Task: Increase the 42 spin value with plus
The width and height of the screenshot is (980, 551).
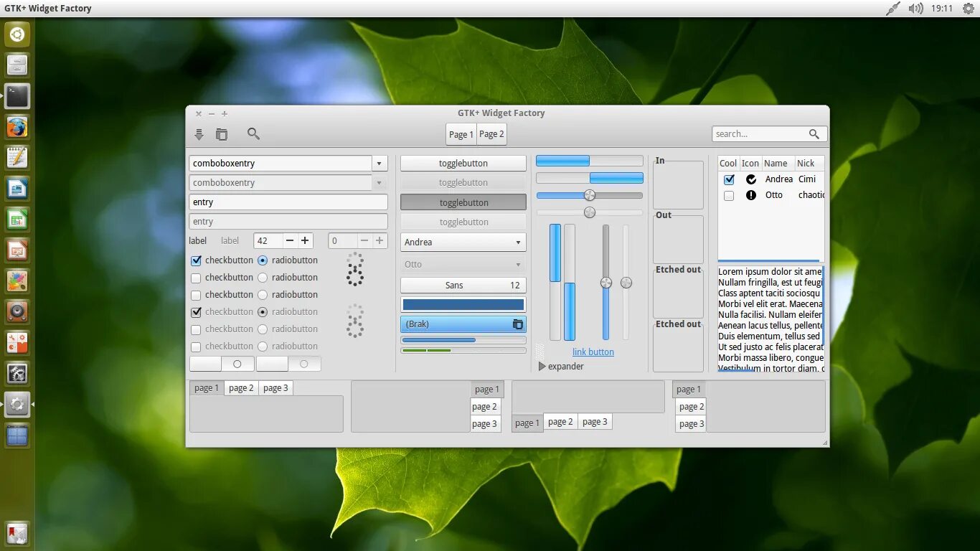Action: [305, 241]
